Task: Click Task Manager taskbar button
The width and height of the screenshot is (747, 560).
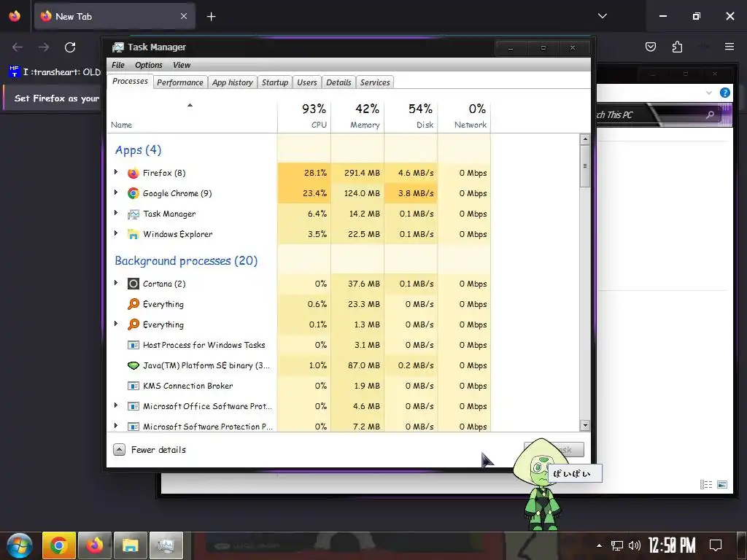Action: click(x=166, y=545)
